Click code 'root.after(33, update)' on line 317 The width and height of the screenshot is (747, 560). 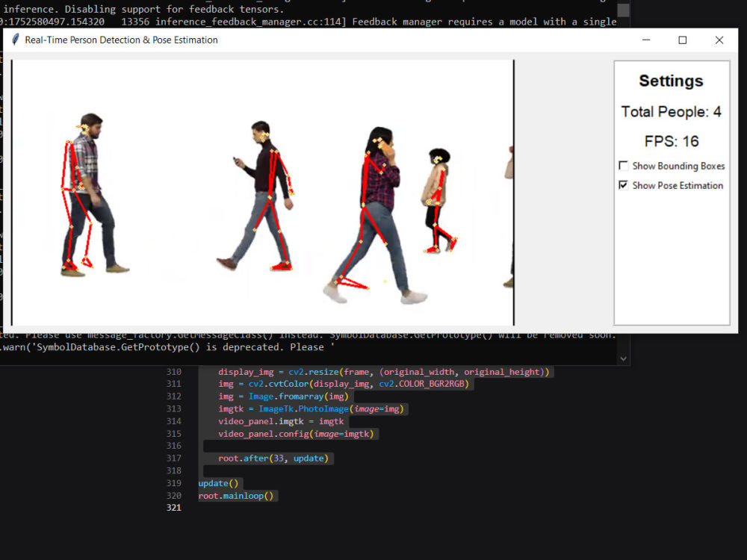click(x=273, y=458)
